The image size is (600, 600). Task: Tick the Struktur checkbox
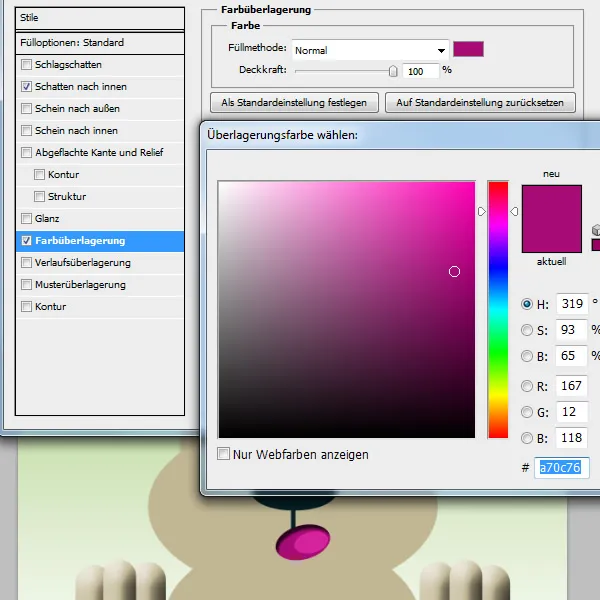pyautogui.click(x=39, y=196)
